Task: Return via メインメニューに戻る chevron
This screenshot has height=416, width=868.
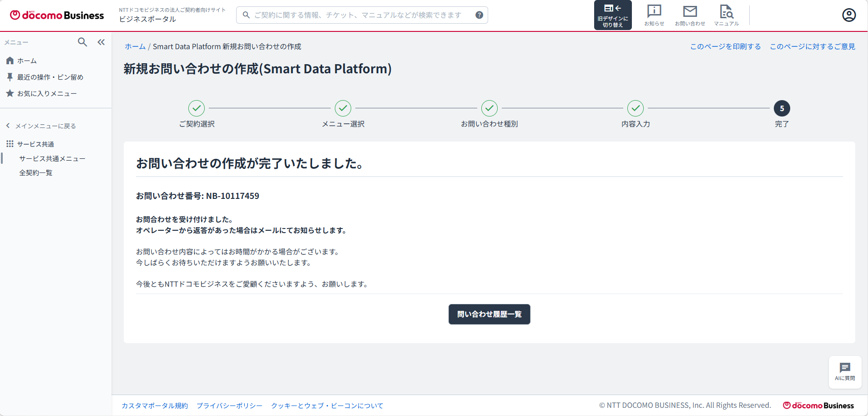Action: (41, 126)
